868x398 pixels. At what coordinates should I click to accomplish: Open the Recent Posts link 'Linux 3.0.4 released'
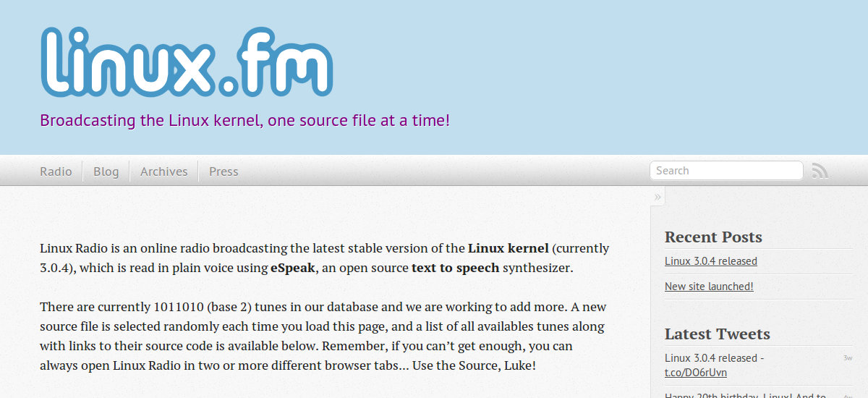711,261
